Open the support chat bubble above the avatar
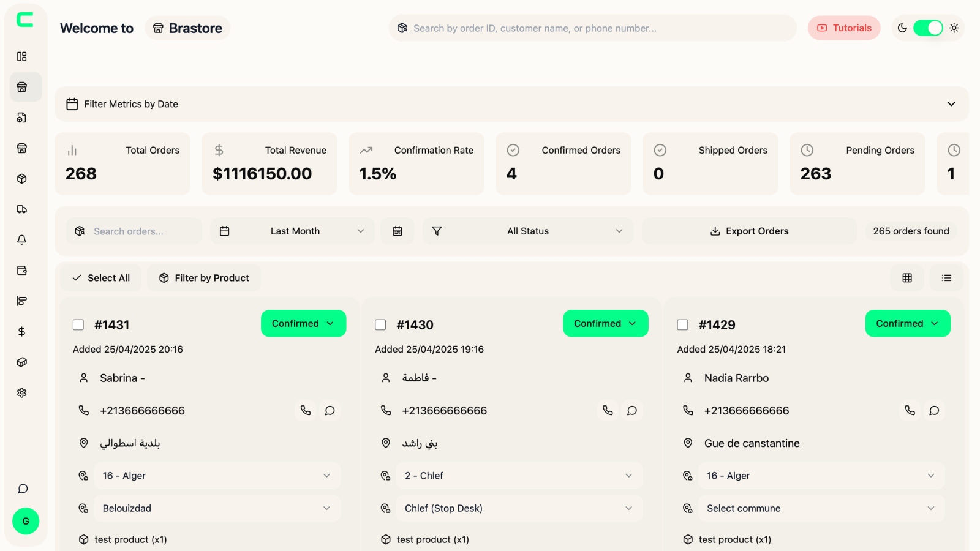 point(23,489)
